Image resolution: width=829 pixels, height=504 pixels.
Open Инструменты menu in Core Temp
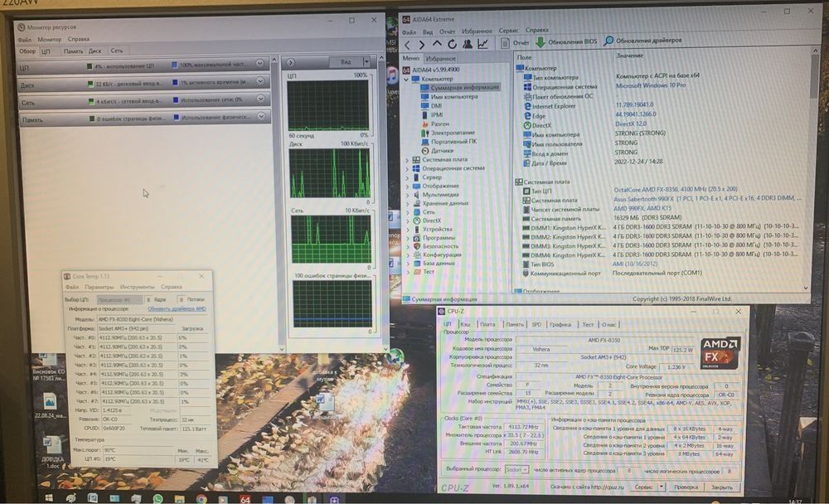pyautogui.click(x=137, y=287)
